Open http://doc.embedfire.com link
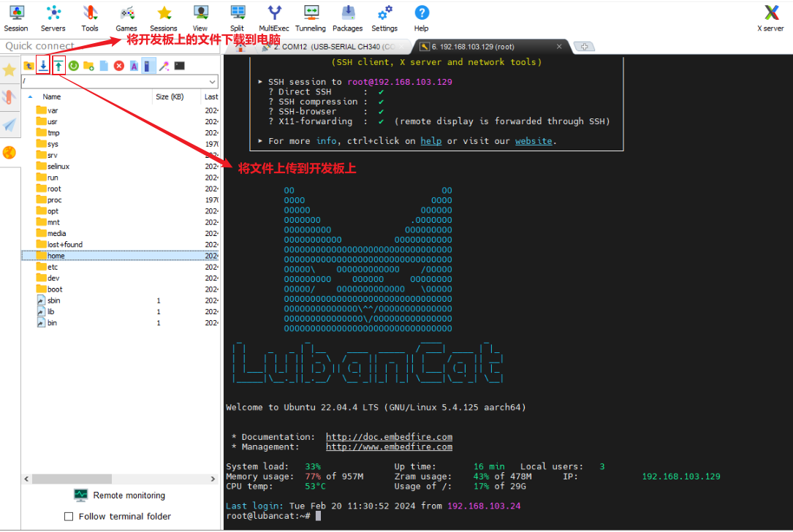The image size is (793, 532). tap(389, 437)
